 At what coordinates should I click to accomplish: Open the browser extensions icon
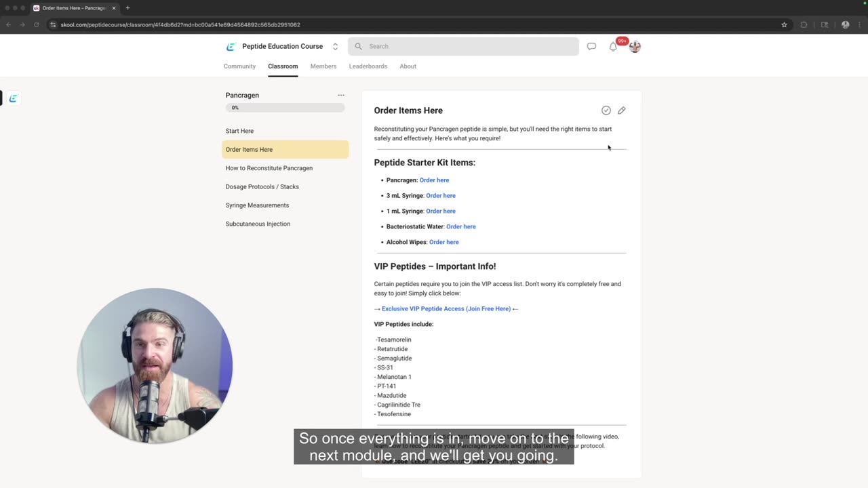coord(804,24)
